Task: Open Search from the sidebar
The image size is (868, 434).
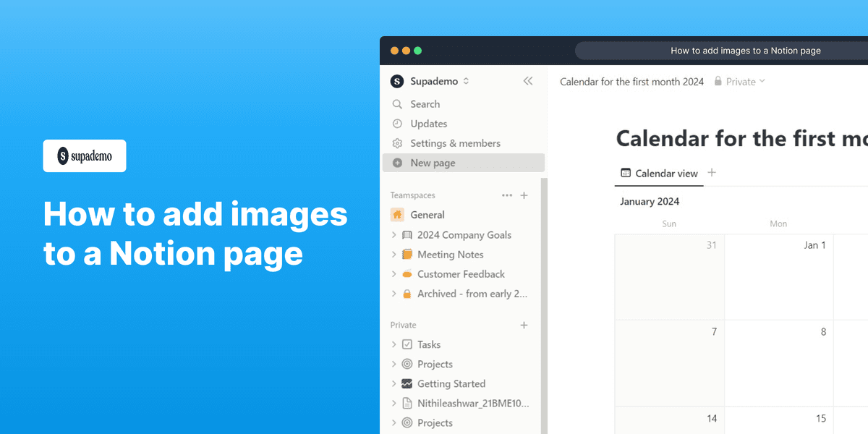Action: coord(398,104)
